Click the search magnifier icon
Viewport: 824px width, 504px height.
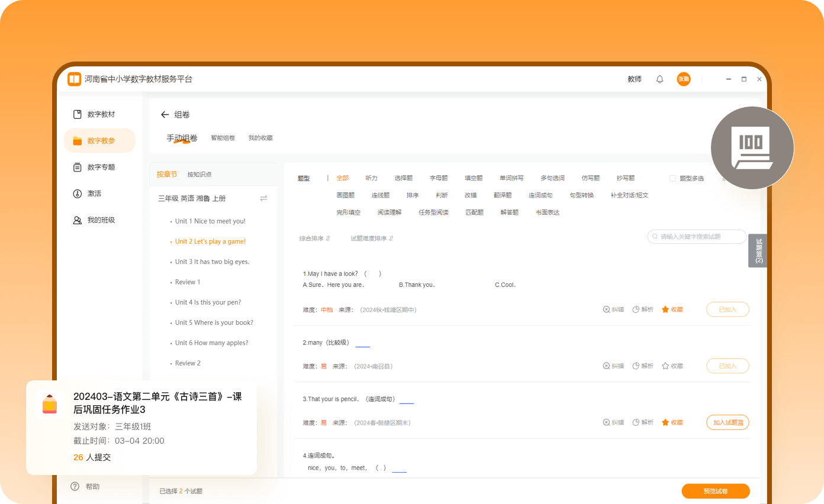[x=655, y=237]
